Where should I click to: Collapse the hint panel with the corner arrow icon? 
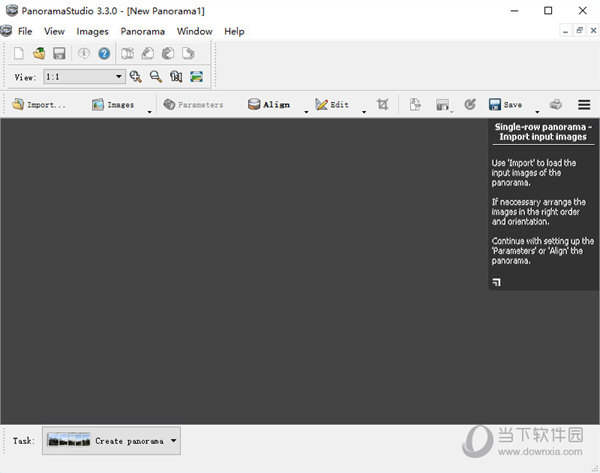tap(496, 282)
